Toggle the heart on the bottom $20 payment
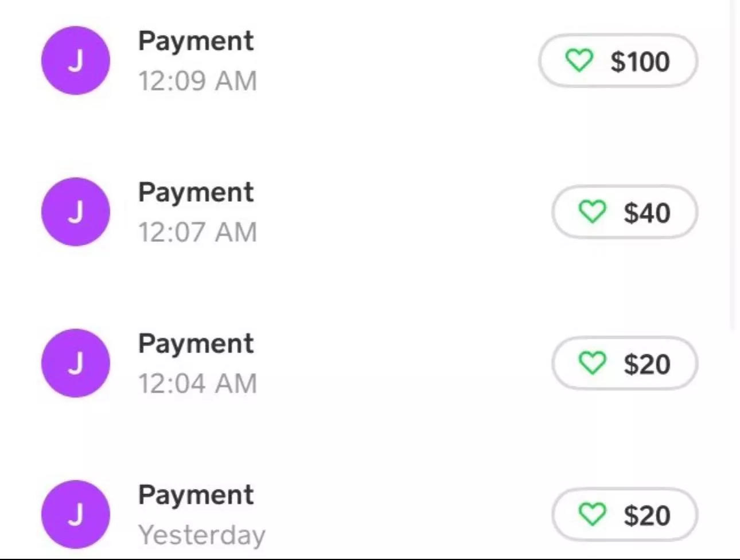Viewport: 740px width, 560px height. pyautogui.click(x=593, y=514)
